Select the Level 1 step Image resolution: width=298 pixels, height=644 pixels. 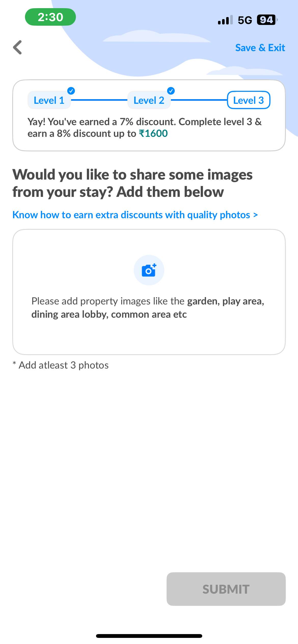(49, 100)
